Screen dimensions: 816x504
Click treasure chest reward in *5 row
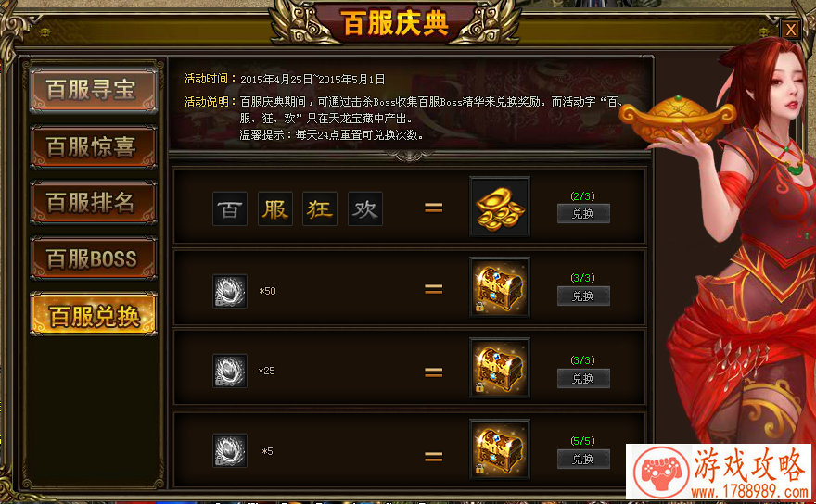(x=500, y=448)
